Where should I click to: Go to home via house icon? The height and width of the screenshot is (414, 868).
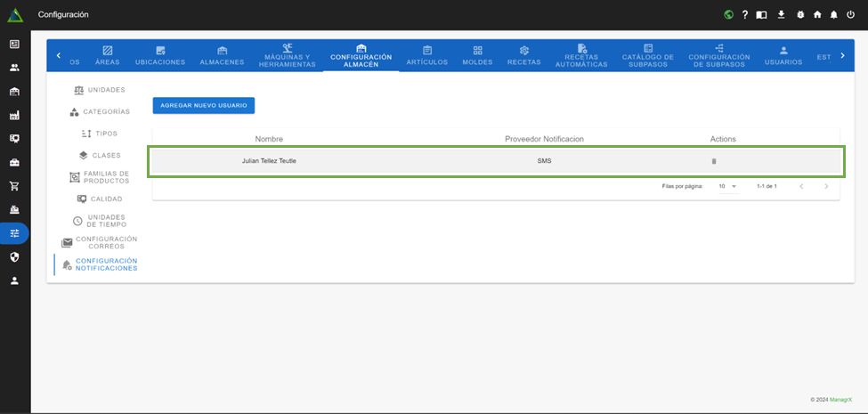coord(817,14)
